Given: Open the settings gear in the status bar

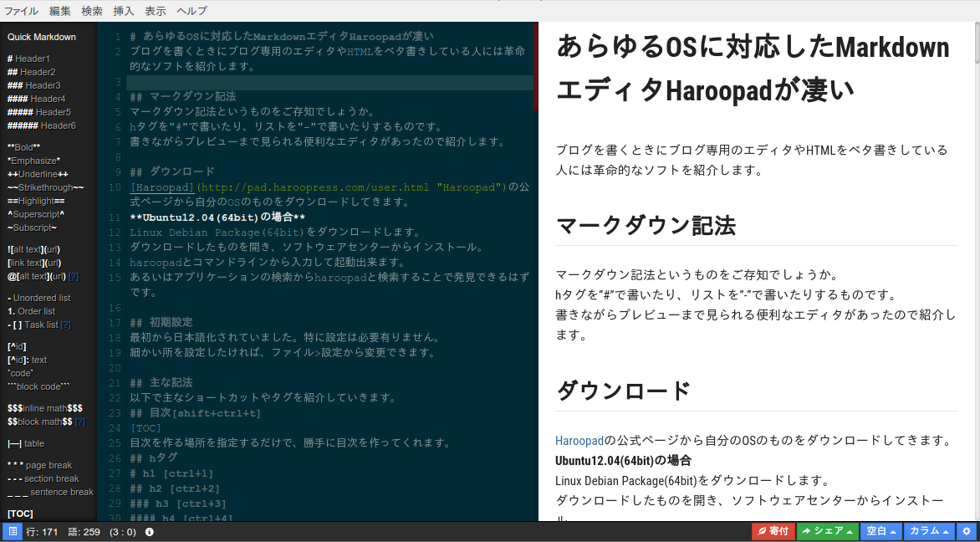Looking at the screenshot, I should 967,531.
